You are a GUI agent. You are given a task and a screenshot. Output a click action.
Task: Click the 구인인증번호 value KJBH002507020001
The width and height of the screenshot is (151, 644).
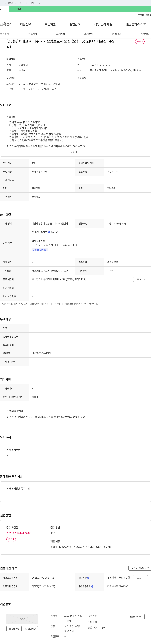[x=118, y=586]
